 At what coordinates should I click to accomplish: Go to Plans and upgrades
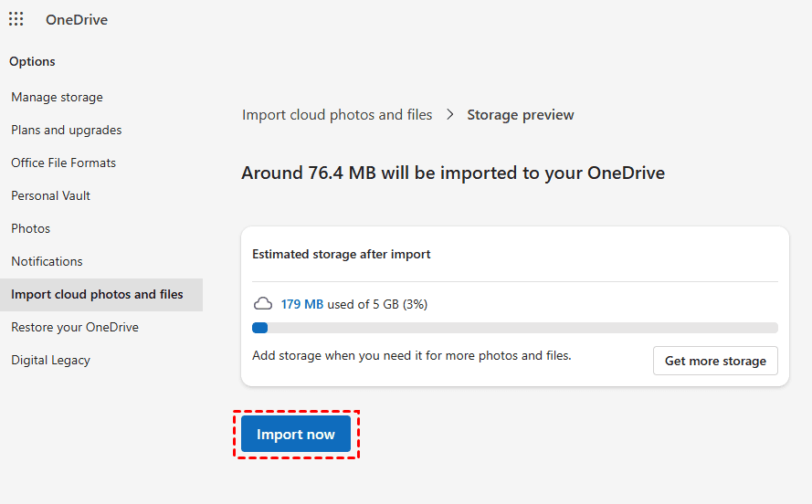(x=66, y=130)
